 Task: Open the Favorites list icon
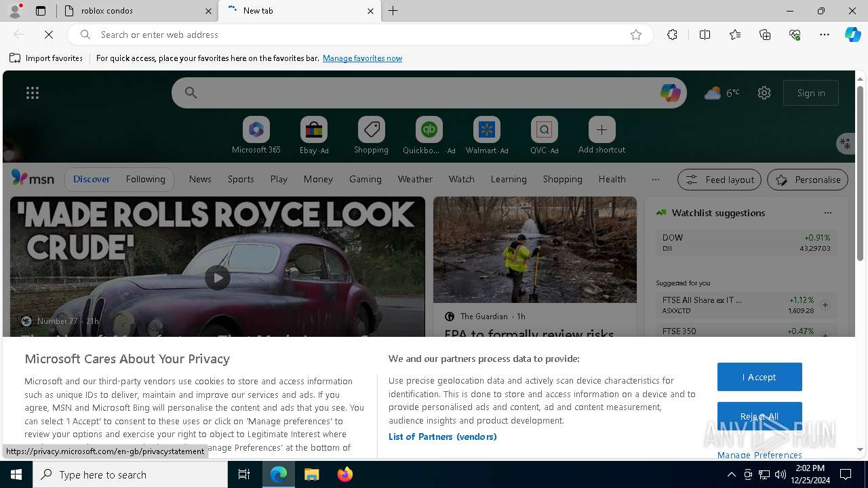click(735, 35)
